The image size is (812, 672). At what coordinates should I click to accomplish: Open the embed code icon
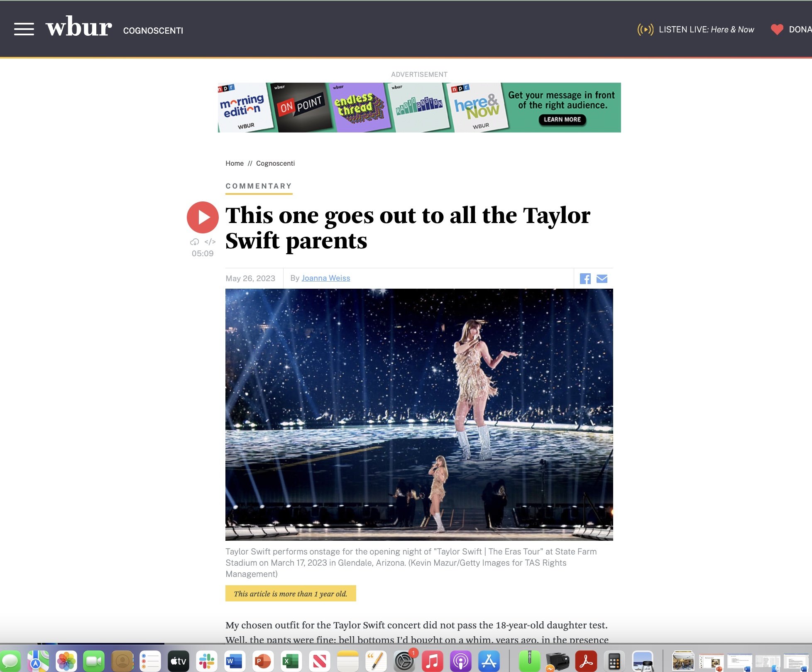[x=210, y=242]
